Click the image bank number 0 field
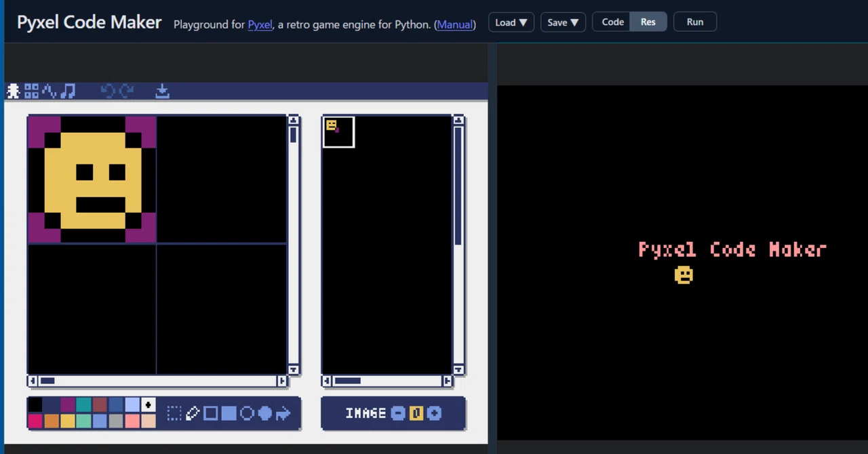Viewport: 868px width, 454px height. click(x=416, y=413)
